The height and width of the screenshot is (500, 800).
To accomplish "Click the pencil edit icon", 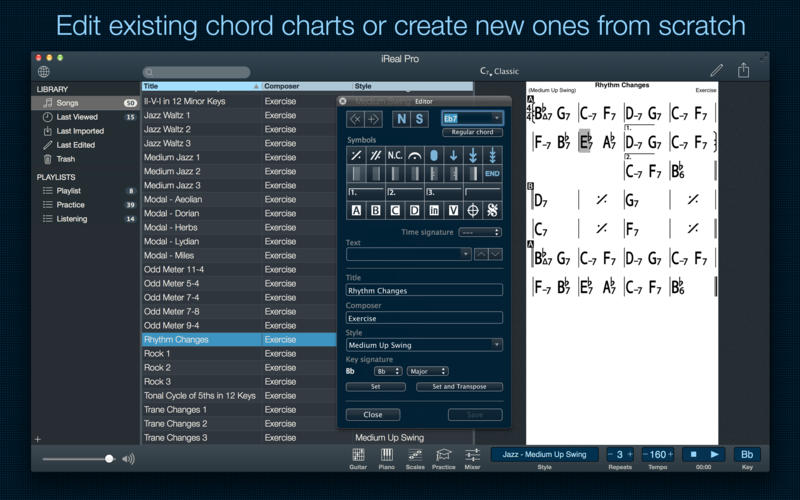I will [716, 71].
